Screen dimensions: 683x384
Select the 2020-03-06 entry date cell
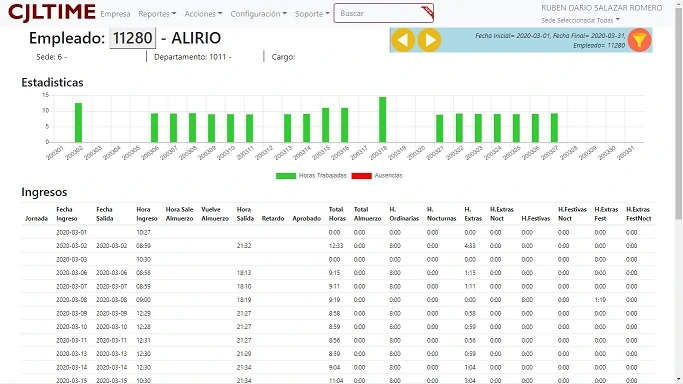[71, 273]
